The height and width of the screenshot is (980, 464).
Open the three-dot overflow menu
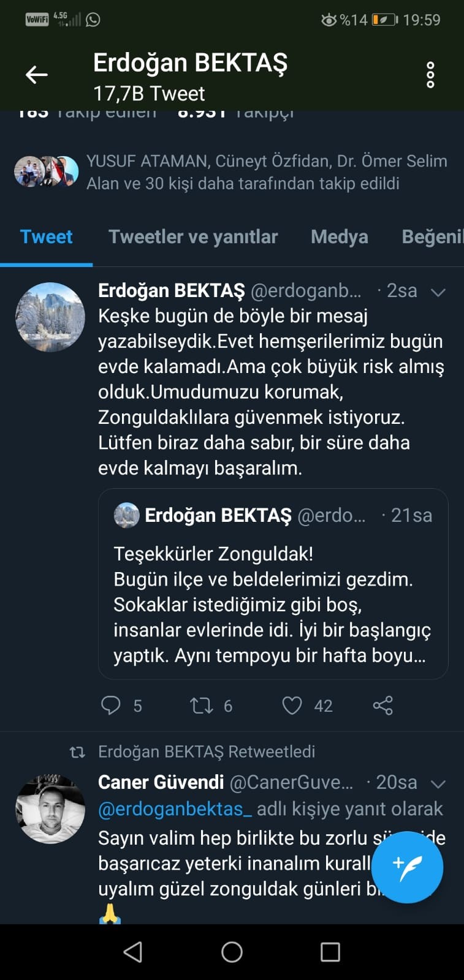coord(430,75)
